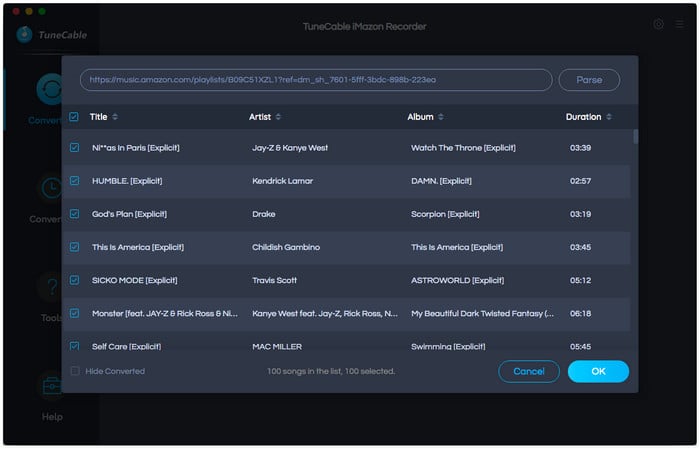This screenshot has width=700, height=449.
Task: Sort songs by Album arrows
Action: tap(441, 117)
